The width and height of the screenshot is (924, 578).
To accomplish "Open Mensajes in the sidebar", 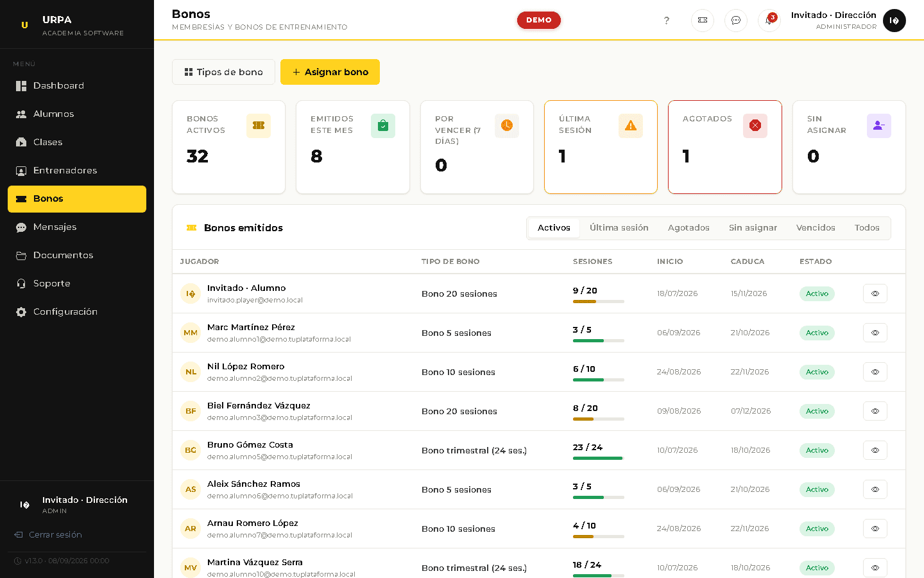I will [77, 227].
